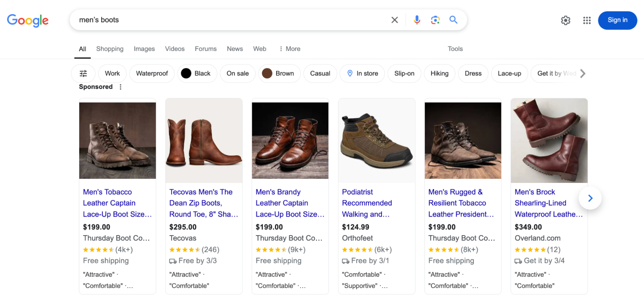644x302 pixels.
Task: Open the Sponsored three-dot menu
Action: pos(120,87)
